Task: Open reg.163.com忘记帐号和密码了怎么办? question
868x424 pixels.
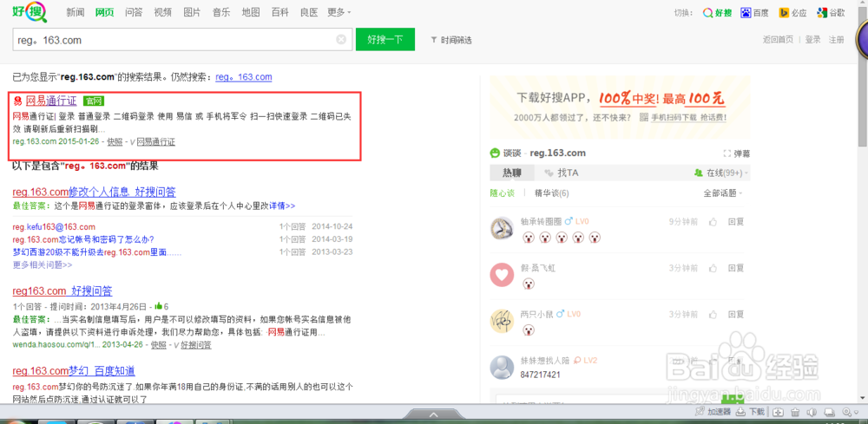Action: (83, 238)
